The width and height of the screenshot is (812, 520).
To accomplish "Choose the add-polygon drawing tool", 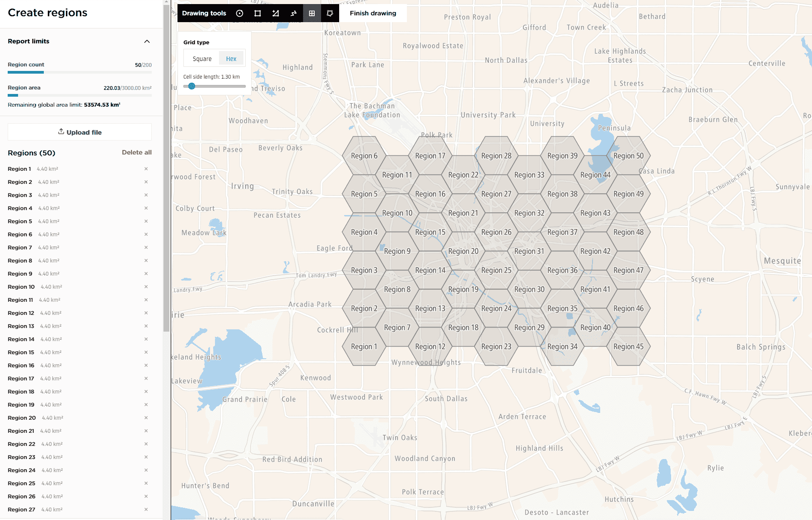I will (275, 14).
